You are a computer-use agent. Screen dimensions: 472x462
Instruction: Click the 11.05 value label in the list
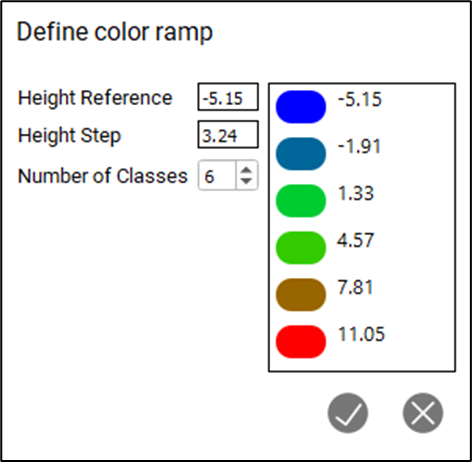(x=361, y=334)
